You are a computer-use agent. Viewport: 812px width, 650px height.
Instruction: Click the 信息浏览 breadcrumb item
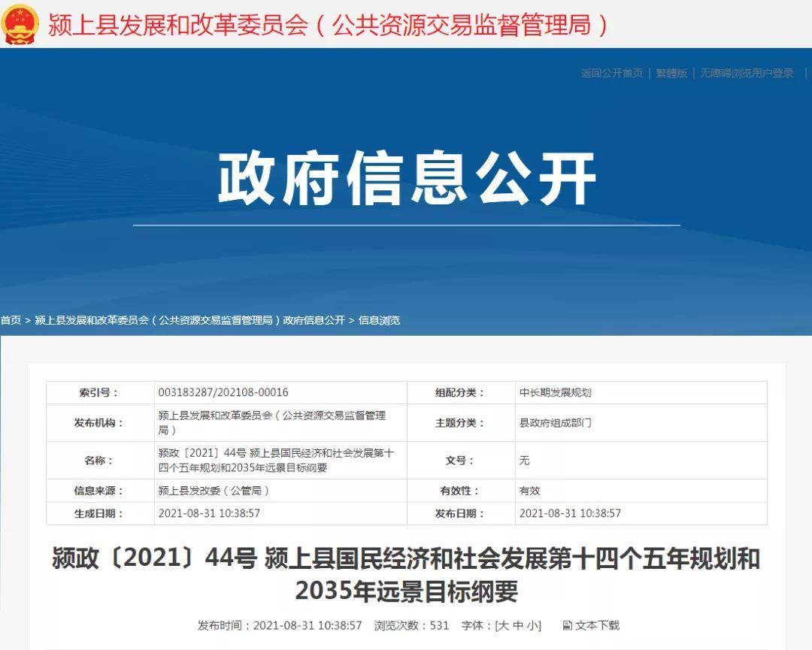coord(379,320)
